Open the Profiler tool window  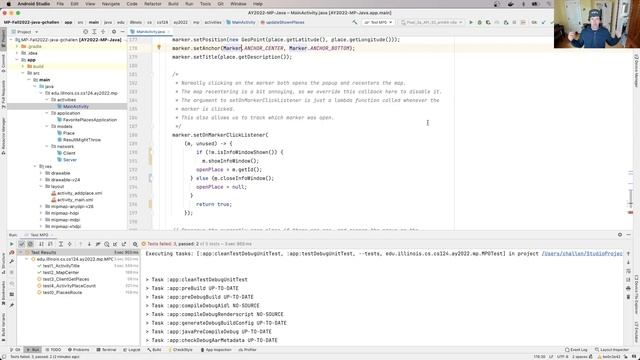(247, 350)
